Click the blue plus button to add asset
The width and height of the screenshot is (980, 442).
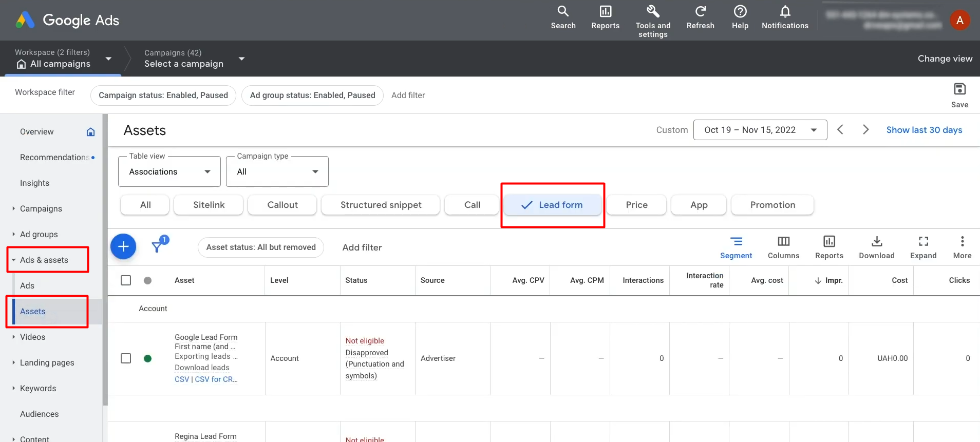[x=123, y=247]
